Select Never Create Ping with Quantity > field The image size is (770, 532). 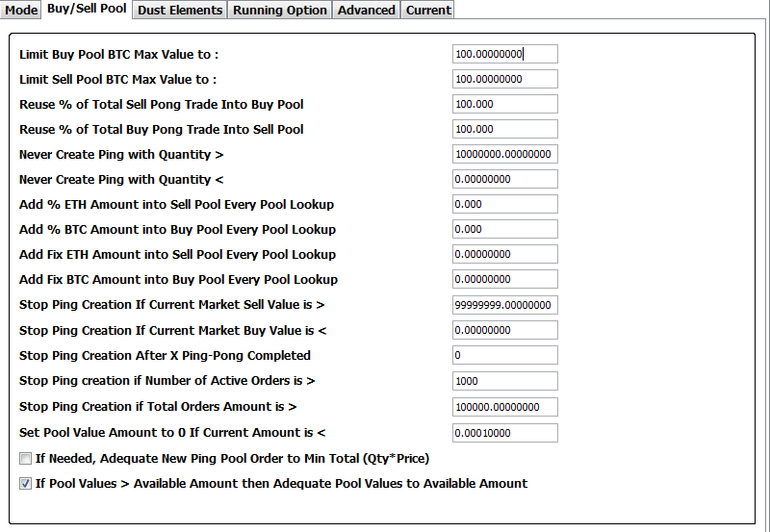(x=504, y=154)
